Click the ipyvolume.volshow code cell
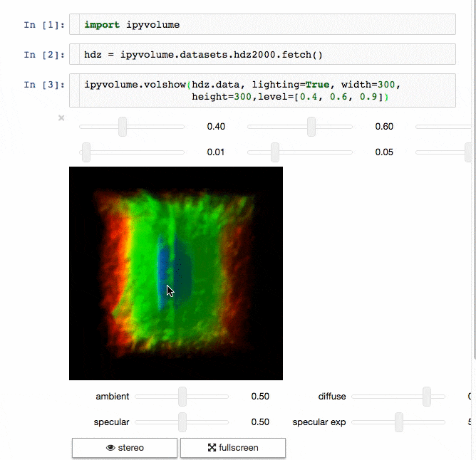This screenshot has width=476, height=460. click(x=262, y=90)
